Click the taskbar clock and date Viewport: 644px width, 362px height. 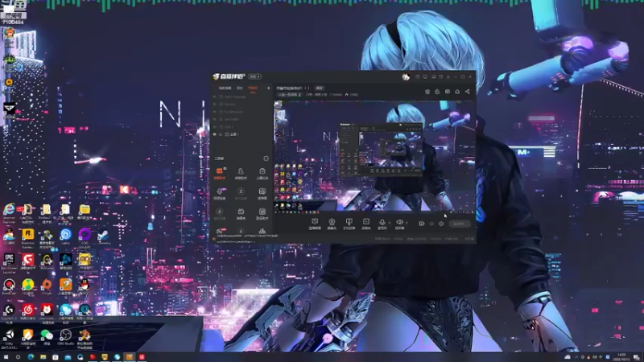(x=621, y=357)
